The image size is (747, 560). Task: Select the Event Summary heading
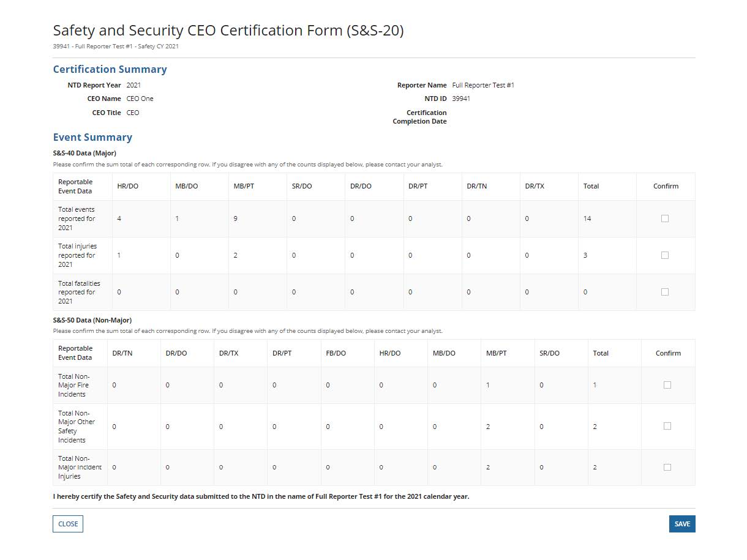(x=92, y=137)
